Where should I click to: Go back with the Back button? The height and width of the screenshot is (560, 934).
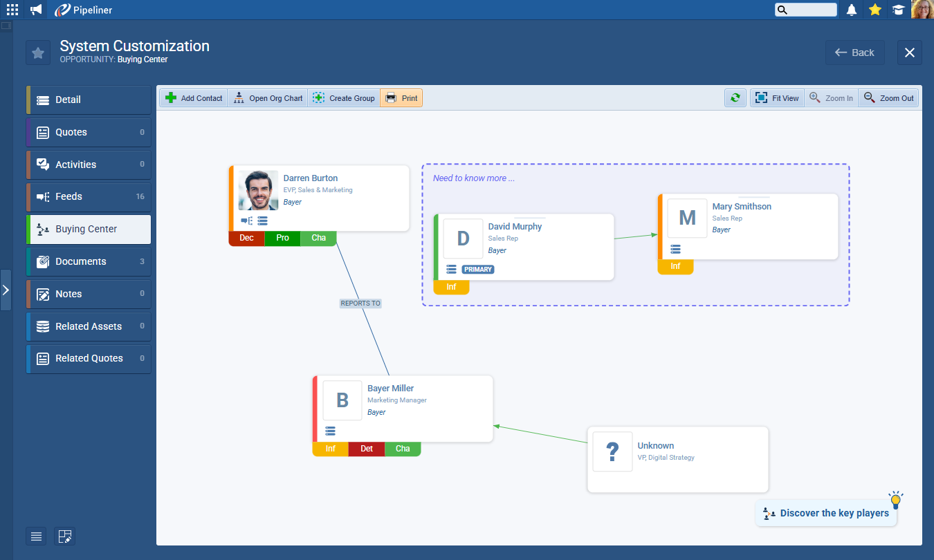(854, 53)
